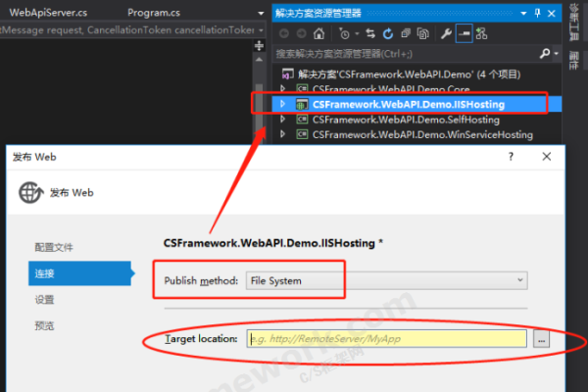Toggle Show All Files icon

423,33
